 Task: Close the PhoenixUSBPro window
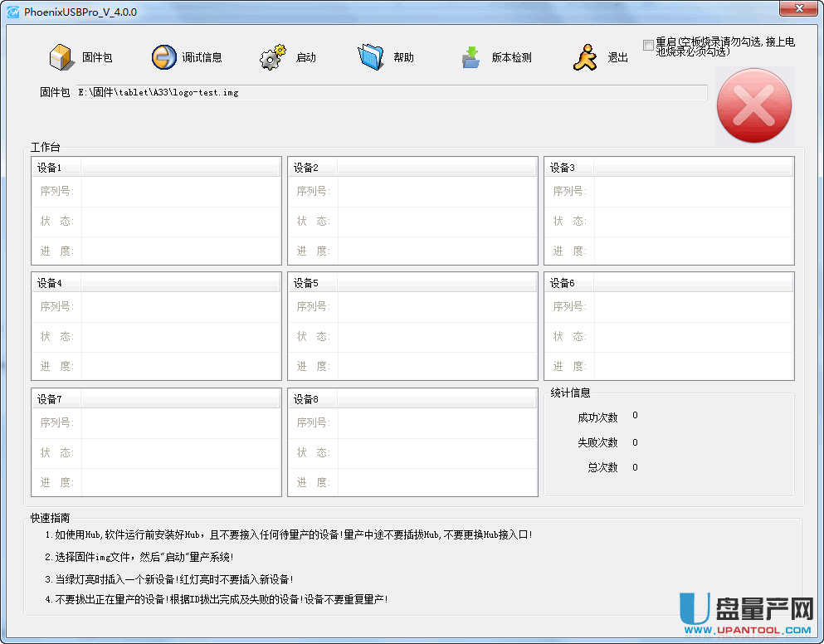click(798, 9)
